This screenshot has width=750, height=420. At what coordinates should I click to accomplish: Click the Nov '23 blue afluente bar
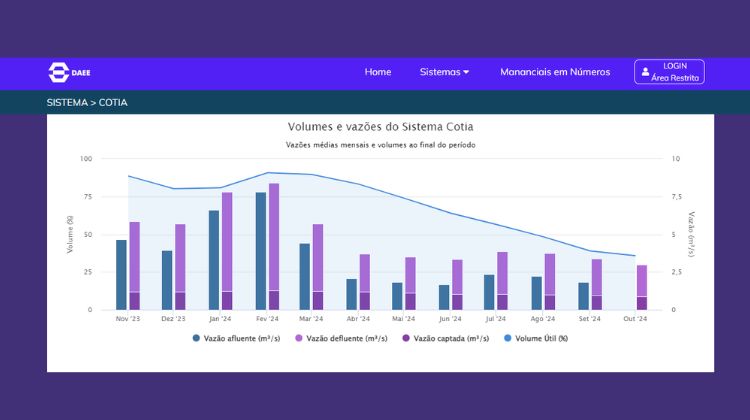[x=121, y=275]
